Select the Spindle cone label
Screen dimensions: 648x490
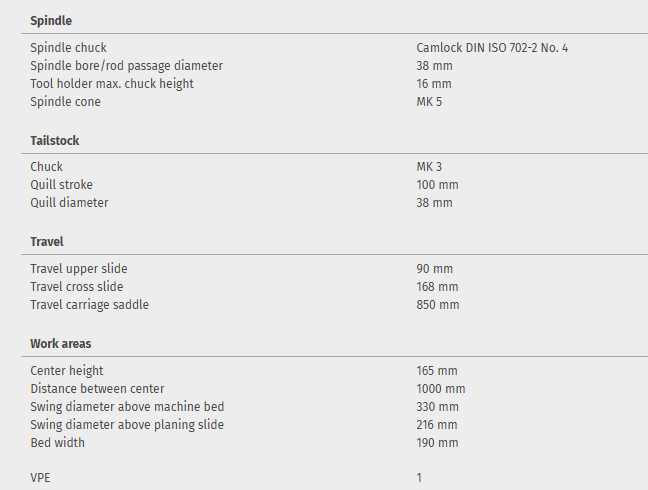(x=65, y=102)
